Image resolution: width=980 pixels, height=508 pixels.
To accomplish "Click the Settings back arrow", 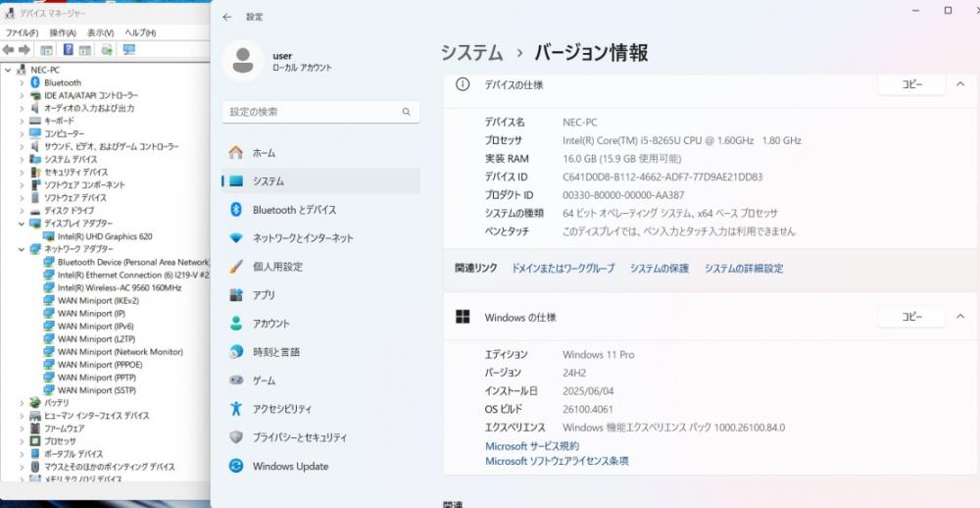I will (x=227, y=18).
